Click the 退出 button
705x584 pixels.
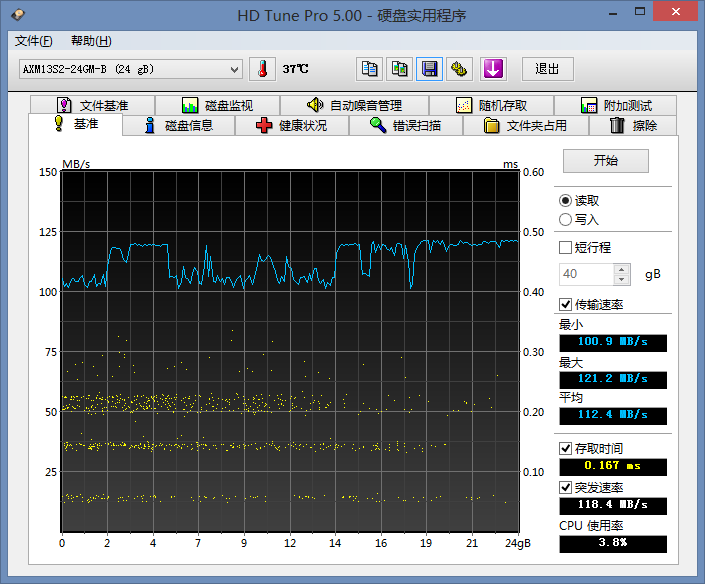(547, 69)
